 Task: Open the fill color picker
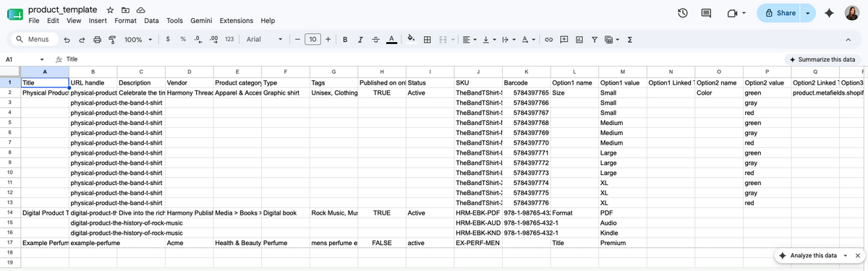(x=411, y=40)
